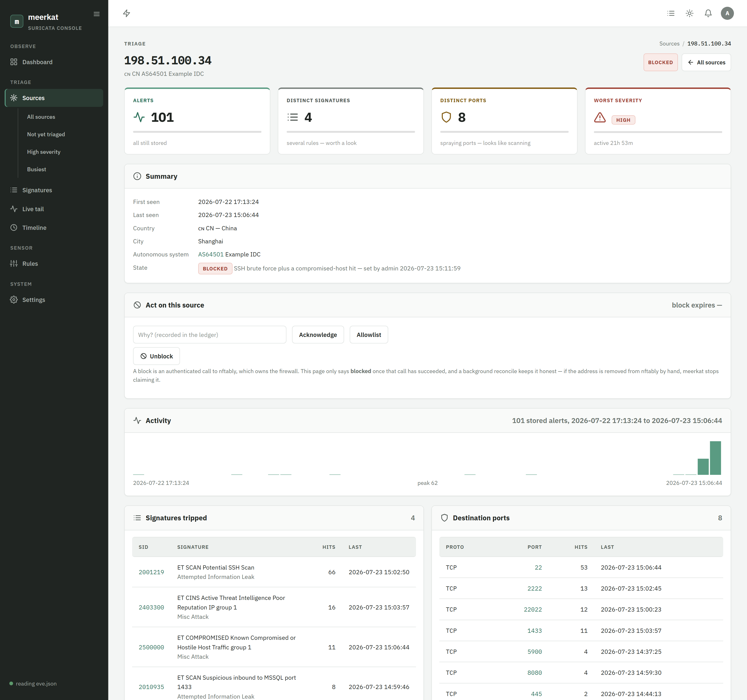
Task: Open destination port 445 link
Action: 536,694
